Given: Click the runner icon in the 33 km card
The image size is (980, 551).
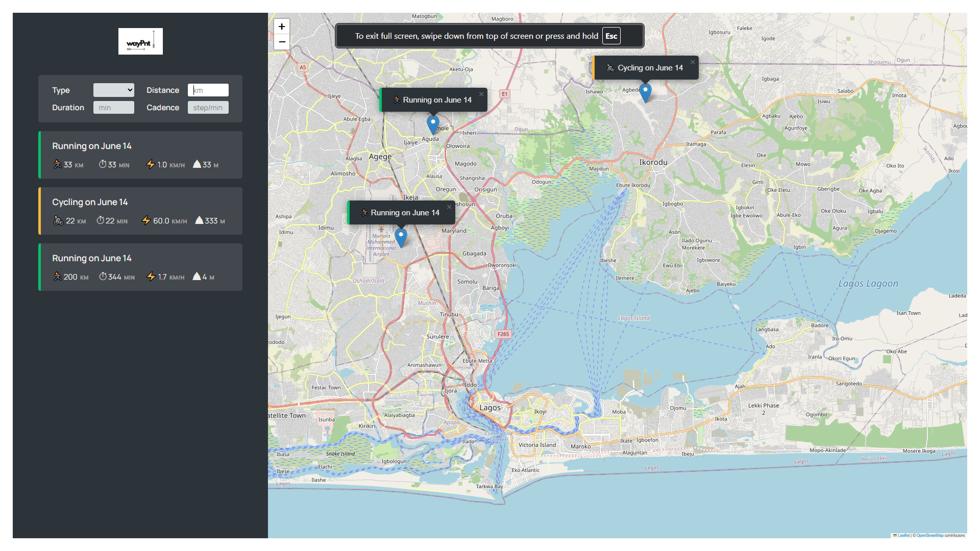Looking at the screenshot, I should click(x=58, y=164).
